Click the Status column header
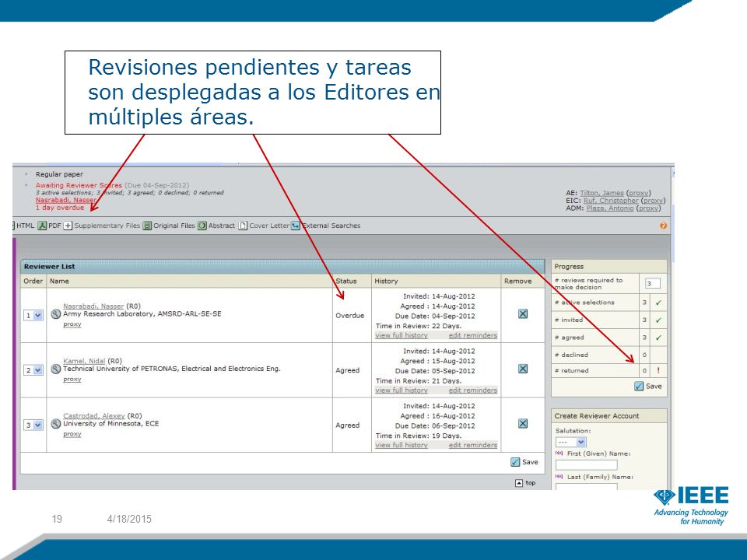Image resolution: width=747 pixels, height=560 pixels. (345, 281)
